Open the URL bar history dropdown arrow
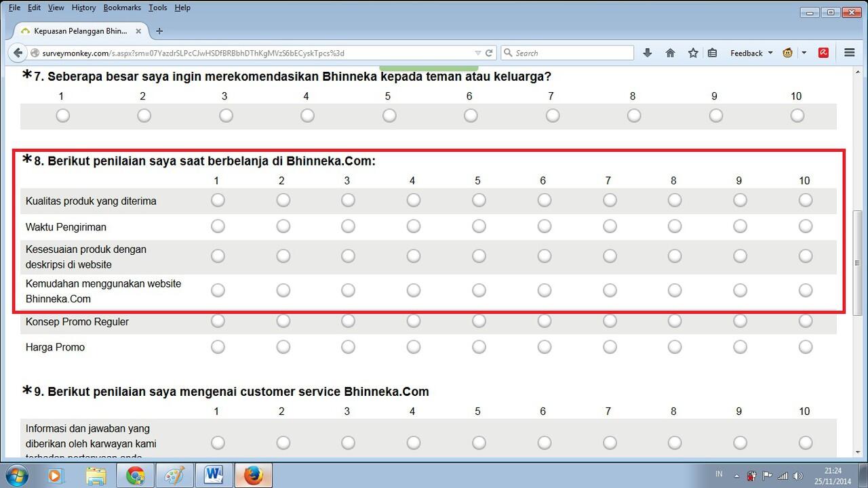This screenshot has width=868, height=488. [478, 53]
